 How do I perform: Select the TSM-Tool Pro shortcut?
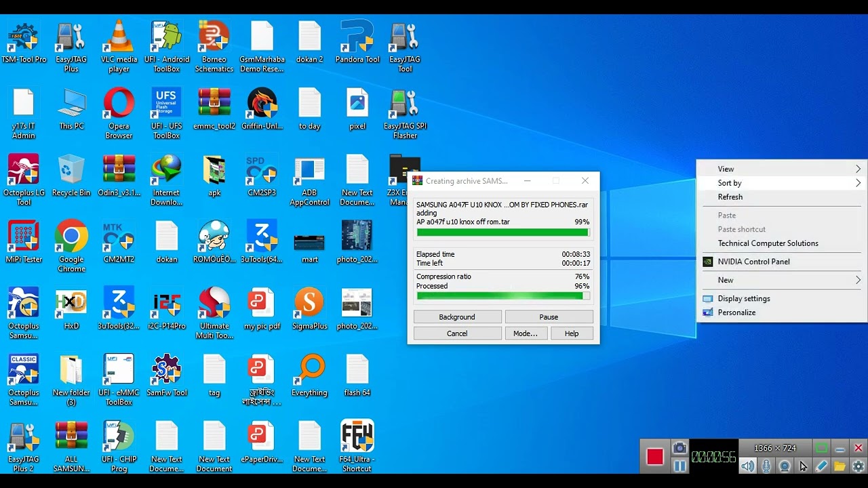click(24, 43)
